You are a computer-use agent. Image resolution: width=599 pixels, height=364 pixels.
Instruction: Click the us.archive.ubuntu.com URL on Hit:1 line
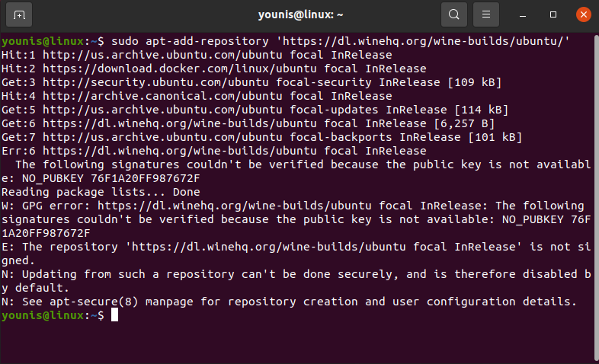(x=162, y=55)
